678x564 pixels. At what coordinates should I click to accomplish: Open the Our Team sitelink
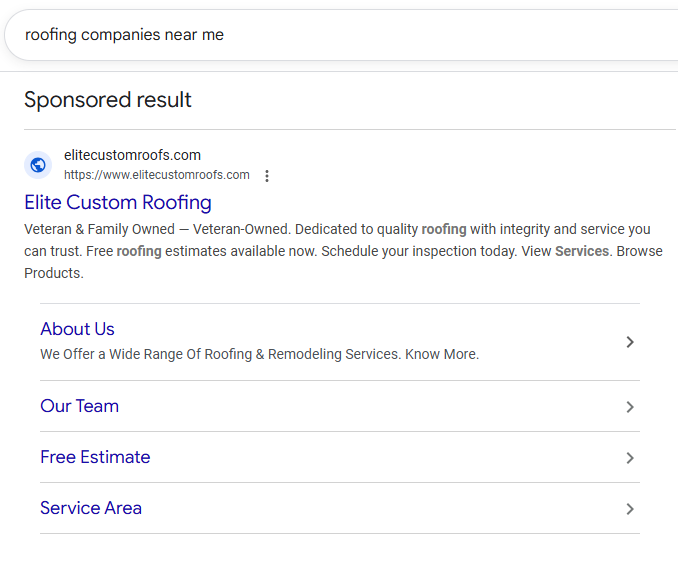coord(79,406)
